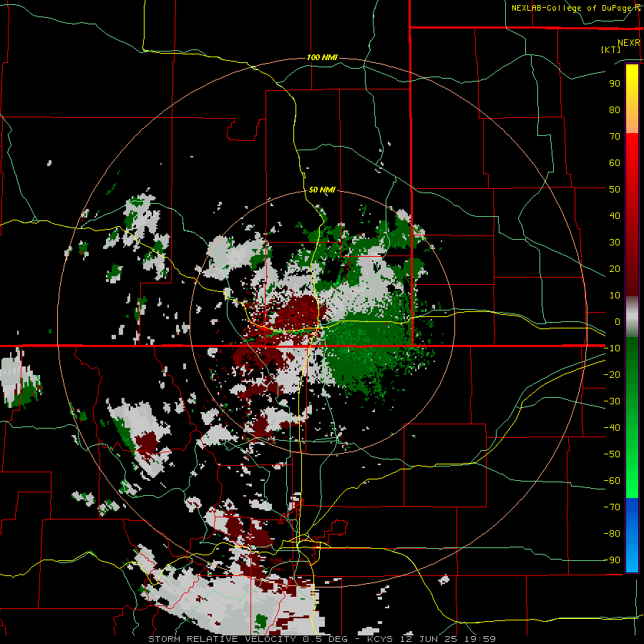Click the 50 value on velocity scale
The height and width of the screenshot is (644, 644).
pos(615,190)
